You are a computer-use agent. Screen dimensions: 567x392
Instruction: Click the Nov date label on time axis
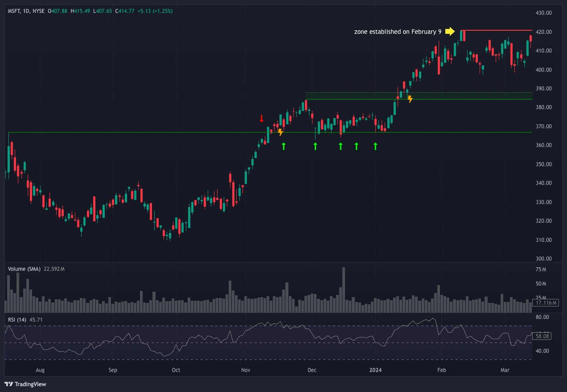click(246, 370)
